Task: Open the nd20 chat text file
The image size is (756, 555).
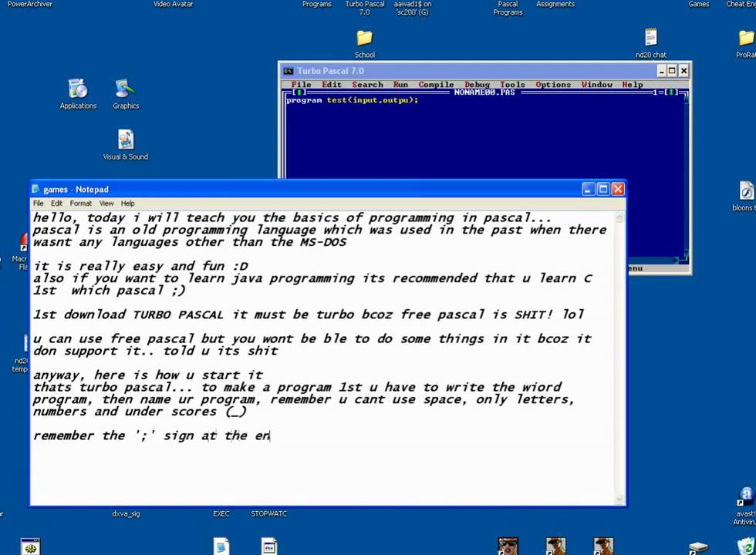Action: (651, 43)
